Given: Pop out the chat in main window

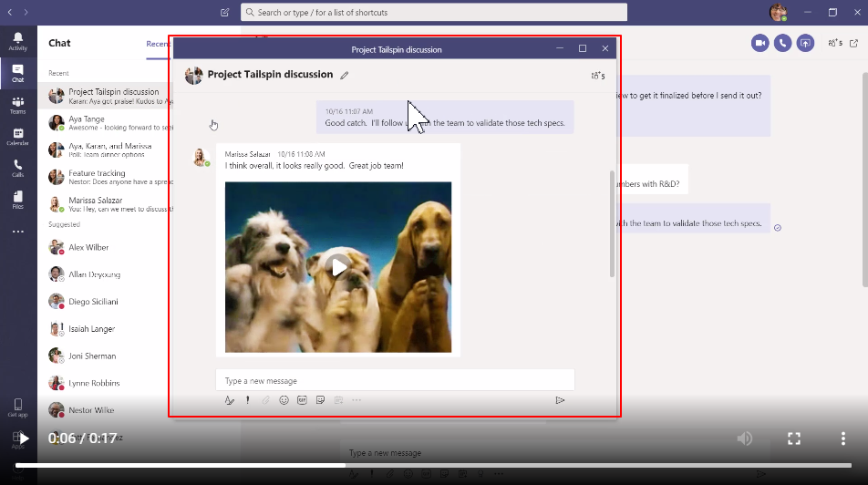Looking at the screenshot, I should 853,43.
